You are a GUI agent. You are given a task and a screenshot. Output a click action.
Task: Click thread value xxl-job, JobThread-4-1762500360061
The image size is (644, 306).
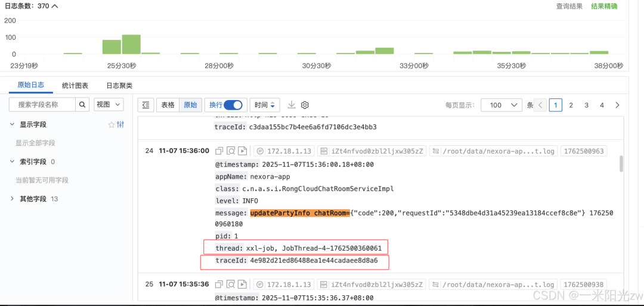[x=314, y=248]
